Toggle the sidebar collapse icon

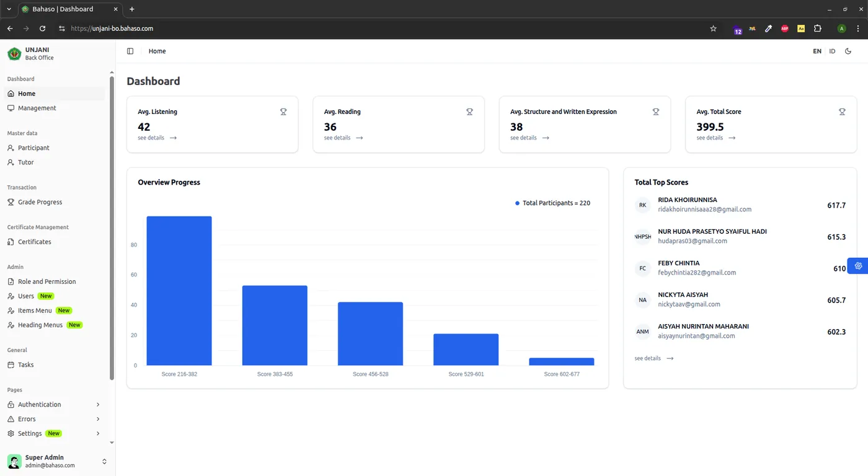pyautogui.click(x=130, y=51)
